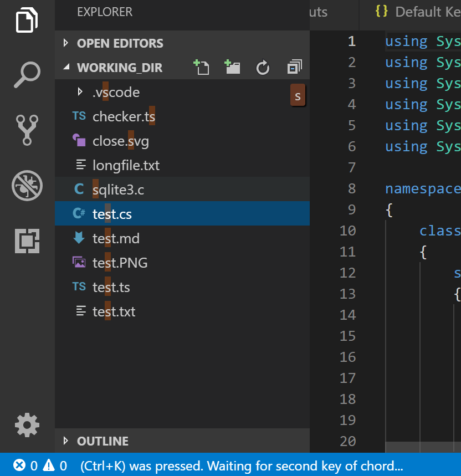Open the Extensions panel
Viewport: 461px width, 476px height.
pos(27,240)
